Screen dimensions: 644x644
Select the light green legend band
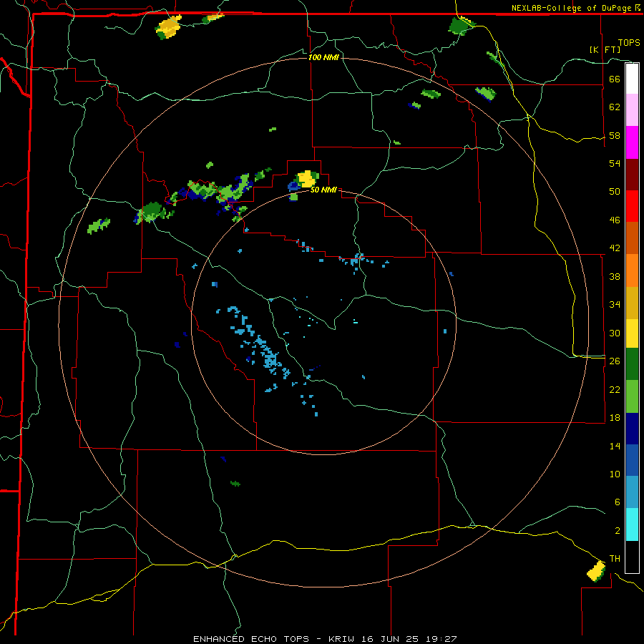click(x=632, y=396)
